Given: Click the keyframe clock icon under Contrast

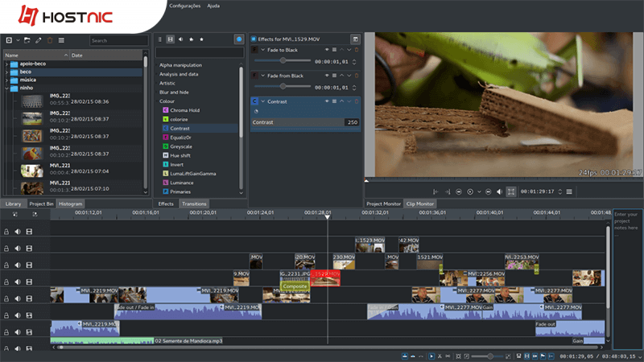Looking at the screenshot, I should pos(256,111).
